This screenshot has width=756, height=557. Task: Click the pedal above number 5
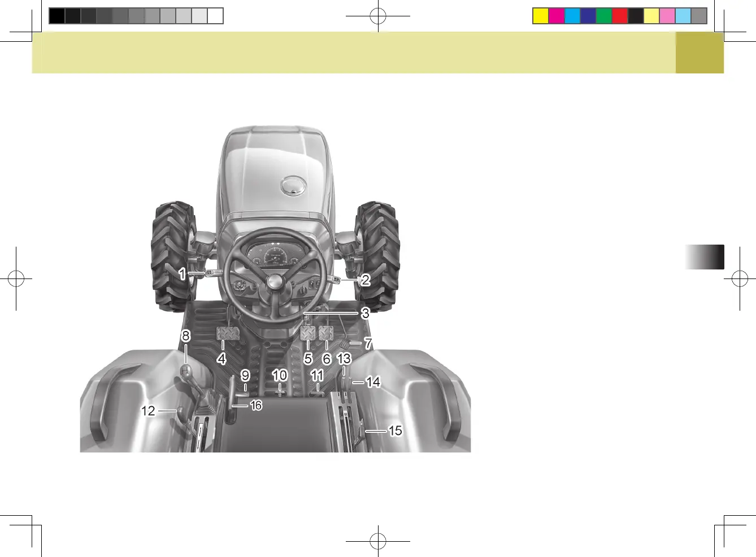(308, 333)
